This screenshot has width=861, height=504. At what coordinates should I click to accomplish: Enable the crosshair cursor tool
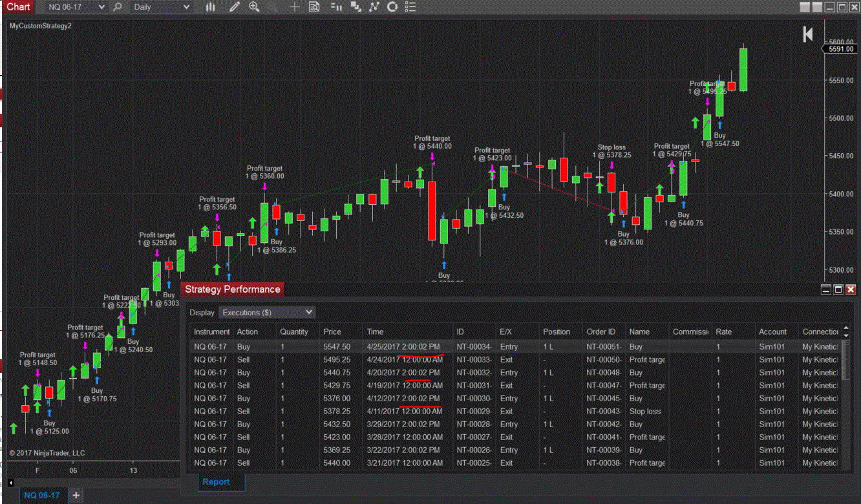(295, 7)
